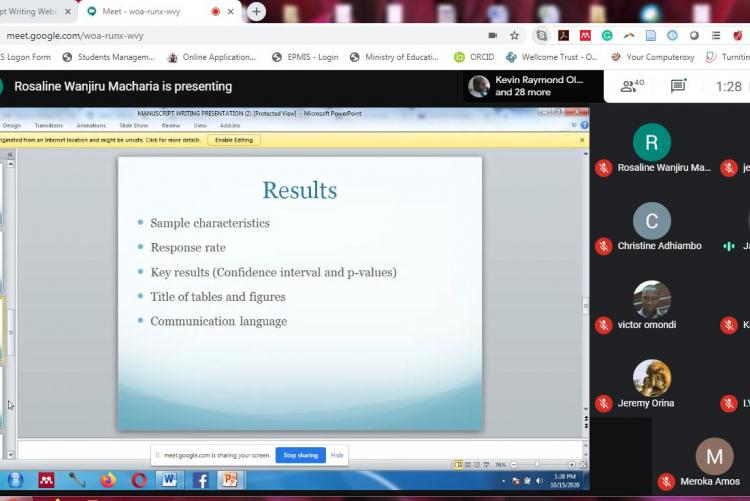Screen dimensions: 750x501
Task: Click the Enable Editing button
Action: pyautogui.click(x=232, y=140)
